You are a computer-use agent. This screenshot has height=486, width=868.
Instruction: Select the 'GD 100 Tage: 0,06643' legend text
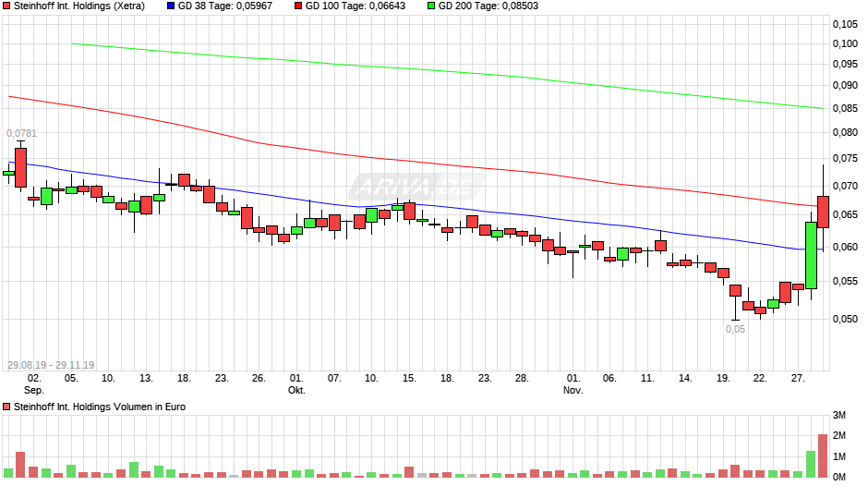356,6
